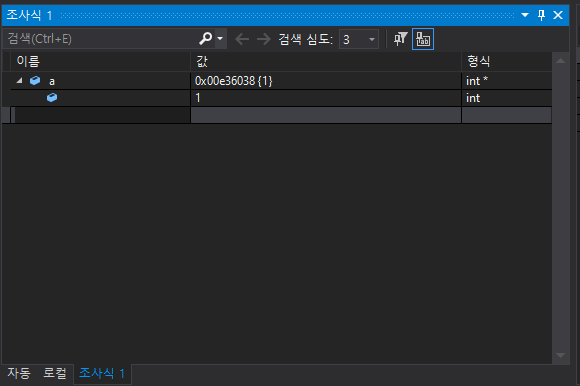Screen dimensions: 580x386
Task: Click the scrollbar up arrow
Action: coord(560,61)
